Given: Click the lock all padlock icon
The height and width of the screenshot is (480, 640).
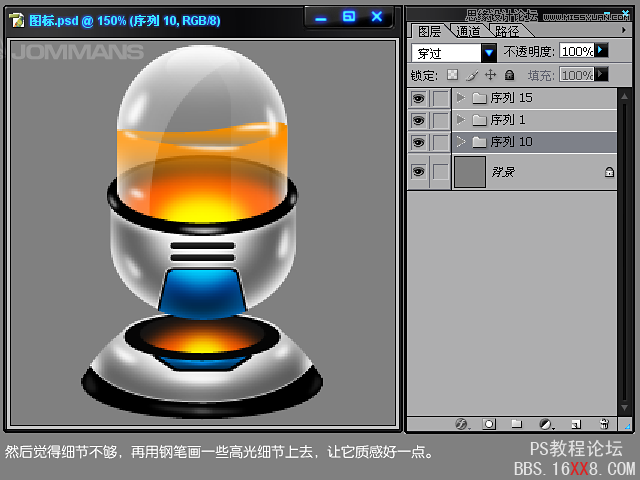Looking at the screenshot, I should pos(509,75).
